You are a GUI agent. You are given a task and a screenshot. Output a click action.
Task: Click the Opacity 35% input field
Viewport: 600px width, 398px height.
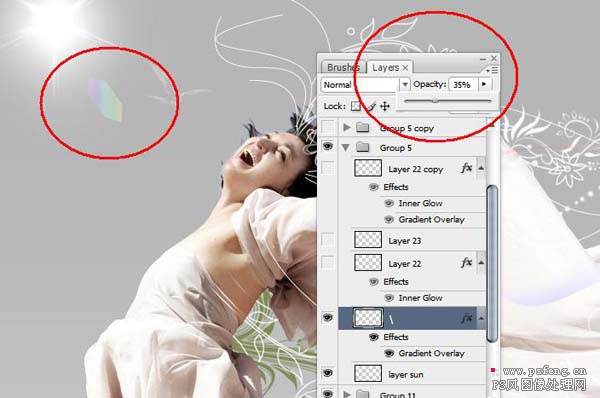463,84
